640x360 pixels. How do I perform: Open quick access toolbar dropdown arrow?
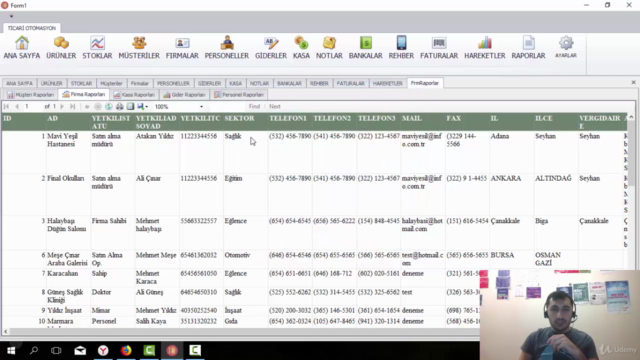coord(11,16)
